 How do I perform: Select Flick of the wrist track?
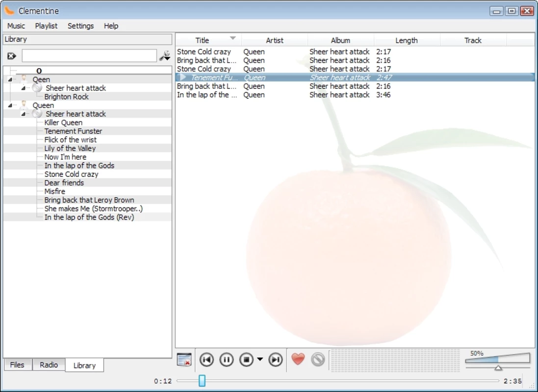[70, 140]
